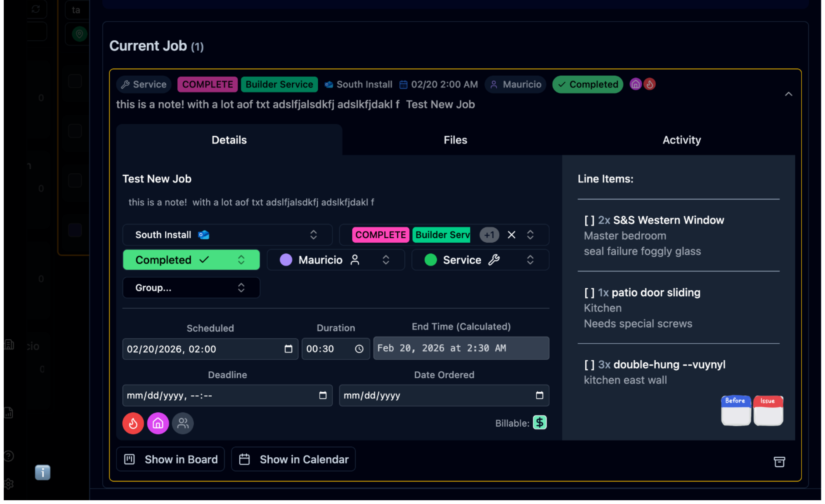Toggle the pink home icon button
Screen dimensions: 825x504
(x=158, y=423)
